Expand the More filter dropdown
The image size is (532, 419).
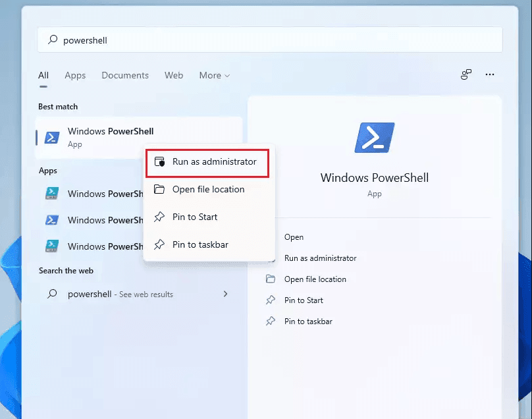point(215,75)
